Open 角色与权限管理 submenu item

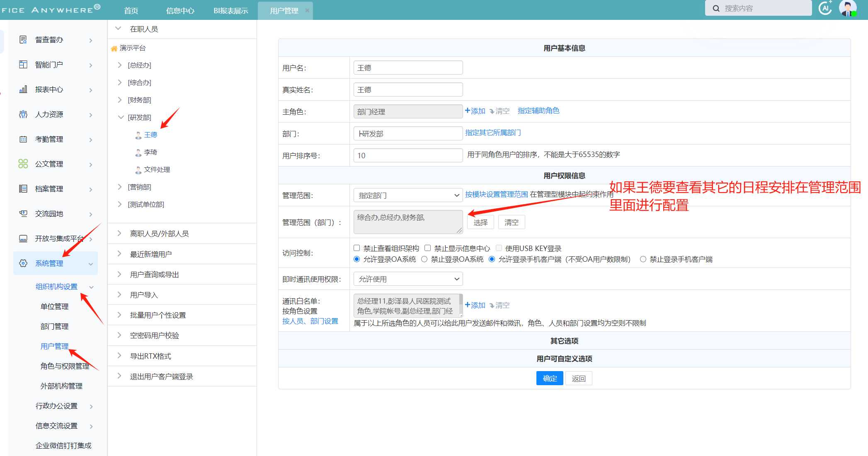coord(65,366)
